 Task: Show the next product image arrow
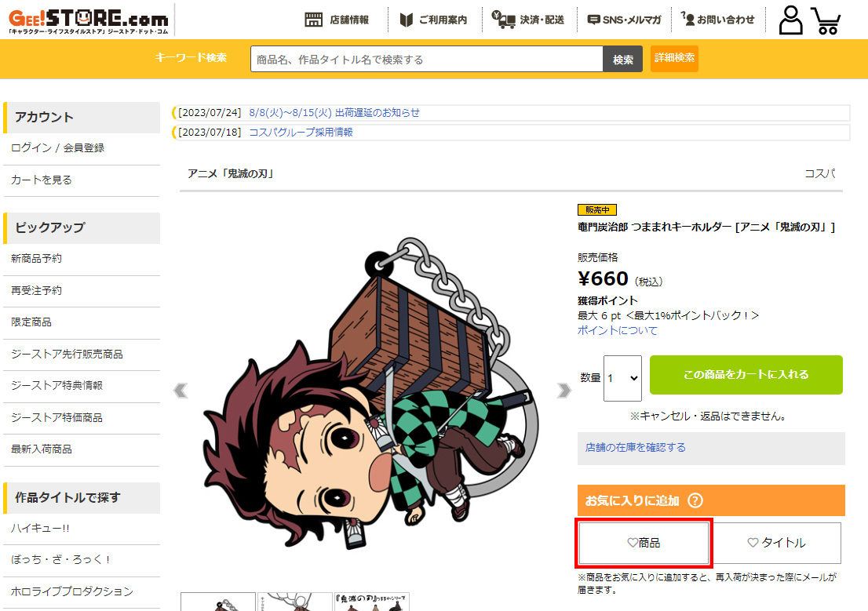[563, 390]
